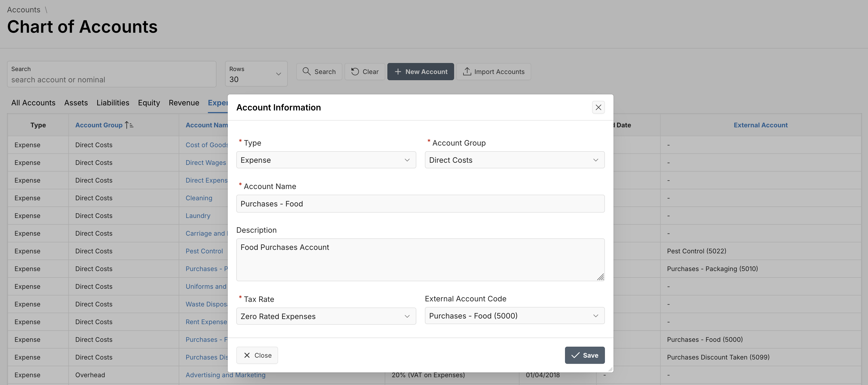The image size is (868, 385).
Task: Open the Type dropdown showing Expense
Action: coord(326,160)
